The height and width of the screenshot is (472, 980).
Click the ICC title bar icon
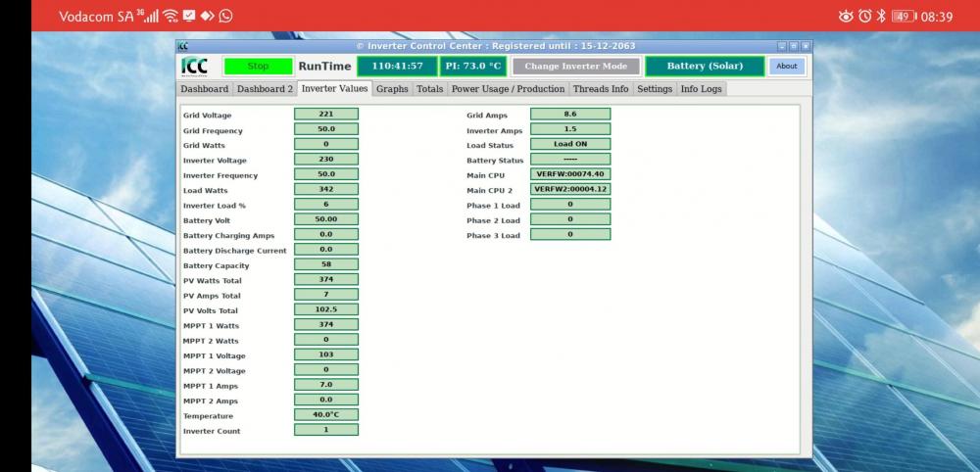pos(182,46)
